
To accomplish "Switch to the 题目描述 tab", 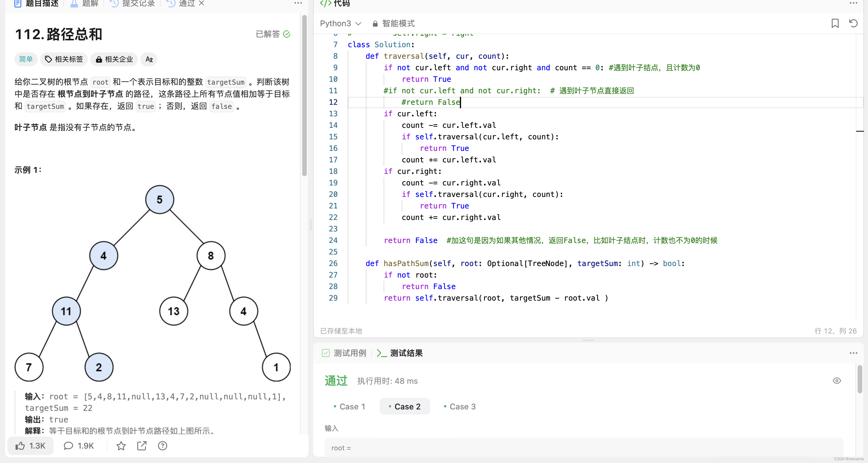I will [36, 3].
